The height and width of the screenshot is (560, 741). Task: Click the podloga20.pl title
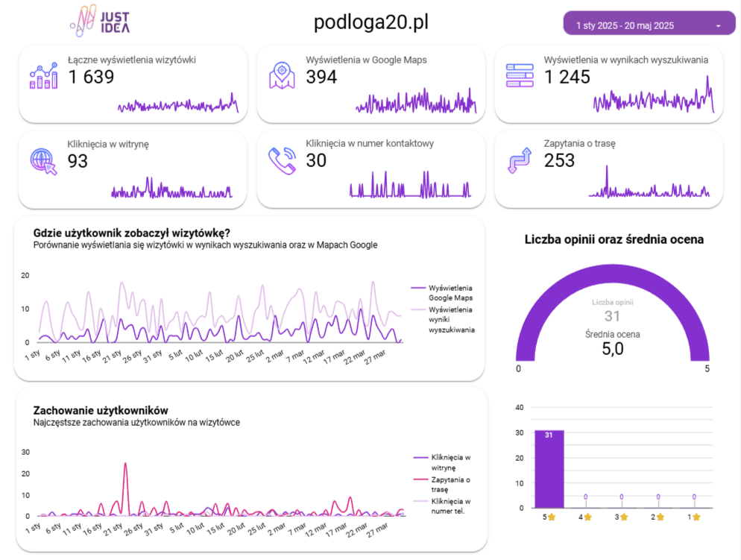tap(371, 22)
